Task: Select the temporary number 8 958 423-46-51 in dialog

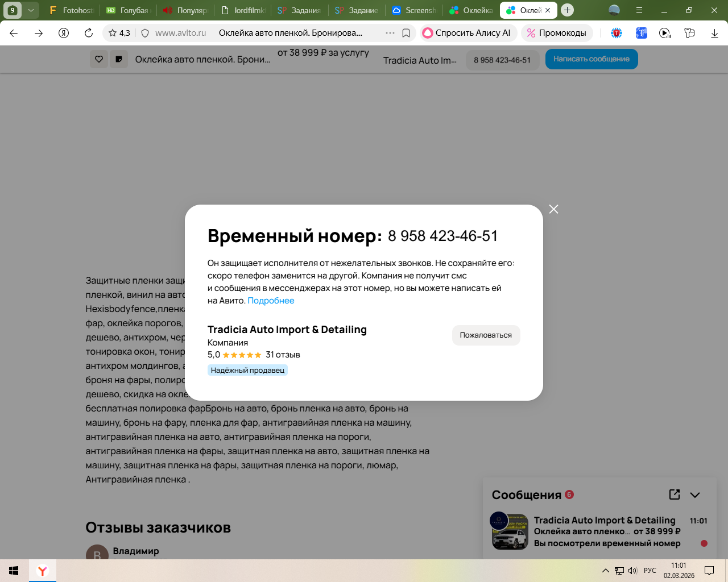Action: pyautogui.click(x=443, y=236)
